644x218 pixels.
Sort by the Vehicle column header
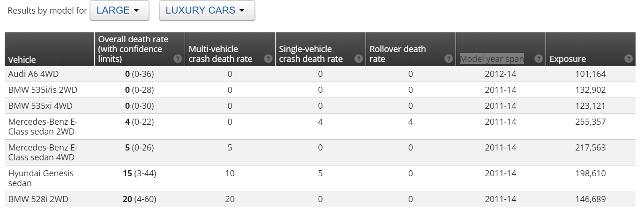click(22, 60)
